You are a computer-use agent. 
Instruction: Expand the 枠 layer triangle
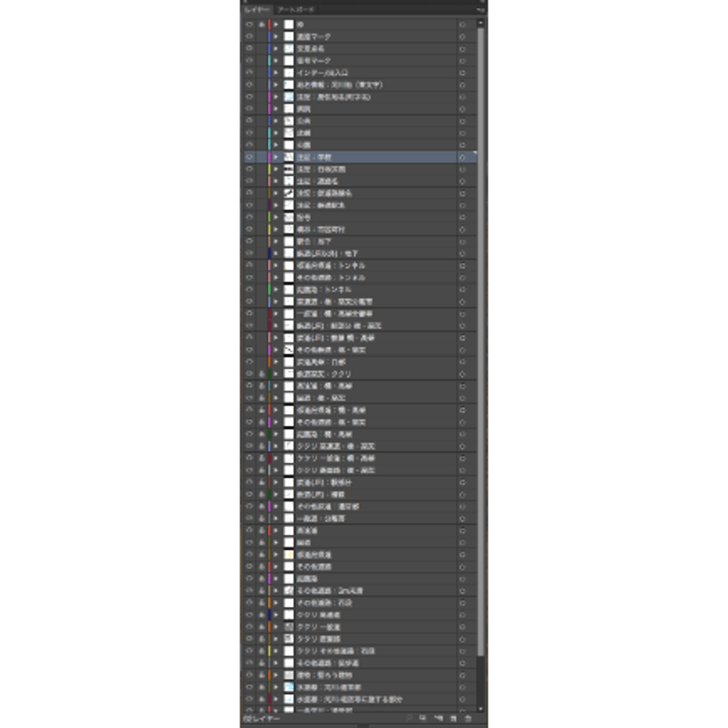(x=276, y=25)
